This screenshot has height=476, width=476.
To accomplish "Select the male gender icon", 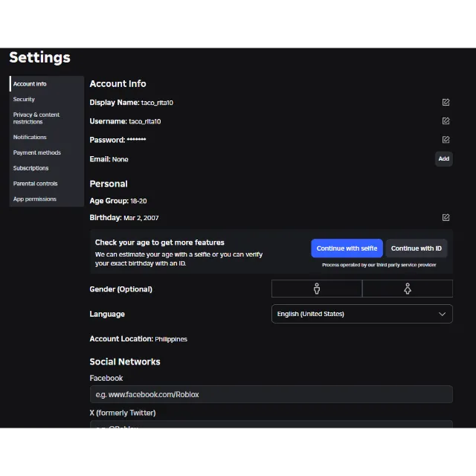I will tap(317, 289).
